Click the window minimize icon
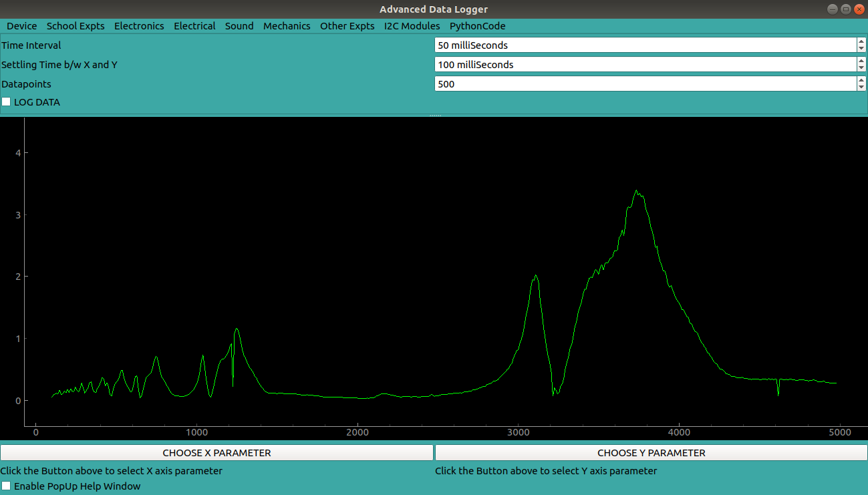This screenshot has width=868, height=495. [x=832, y=9]
